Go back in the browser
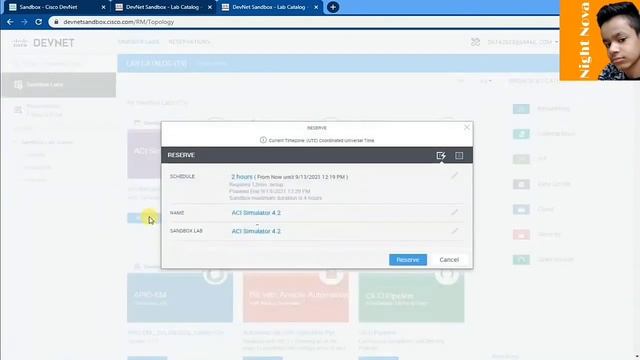Image resolution: width=640 pixels, height=360 pixels. (x=10, y=22)
